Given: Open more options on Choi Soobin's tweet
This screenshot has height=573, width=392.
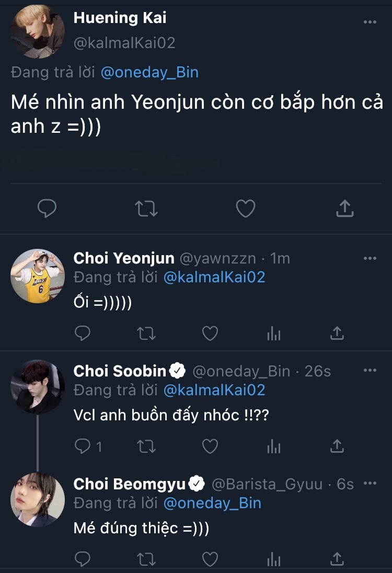Looking at the screenshot, I should pyautogui.click(x=370, y=371).
